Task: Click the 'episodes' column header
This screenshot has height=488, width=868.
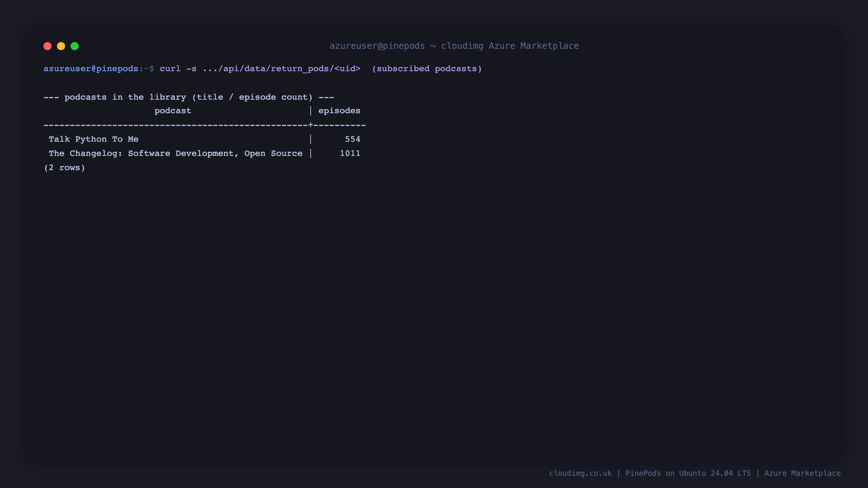Action: pos(340,110)
